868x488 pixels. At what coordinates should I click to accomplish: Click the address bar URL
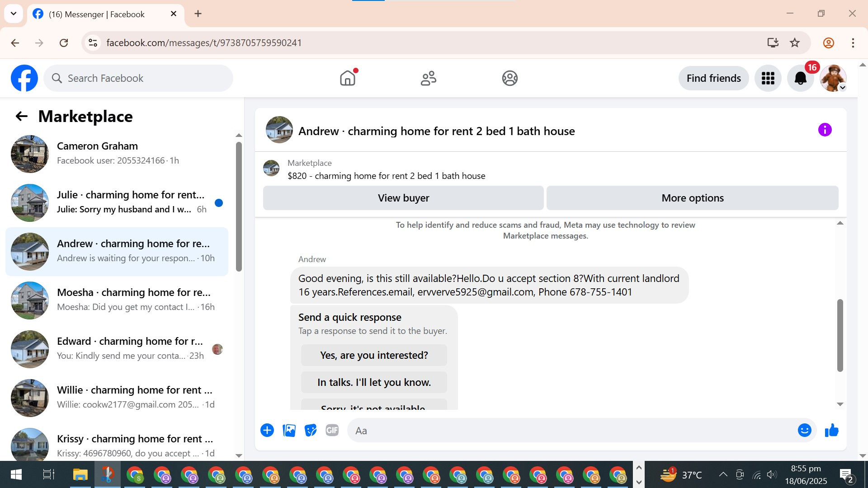coord(204,43)
